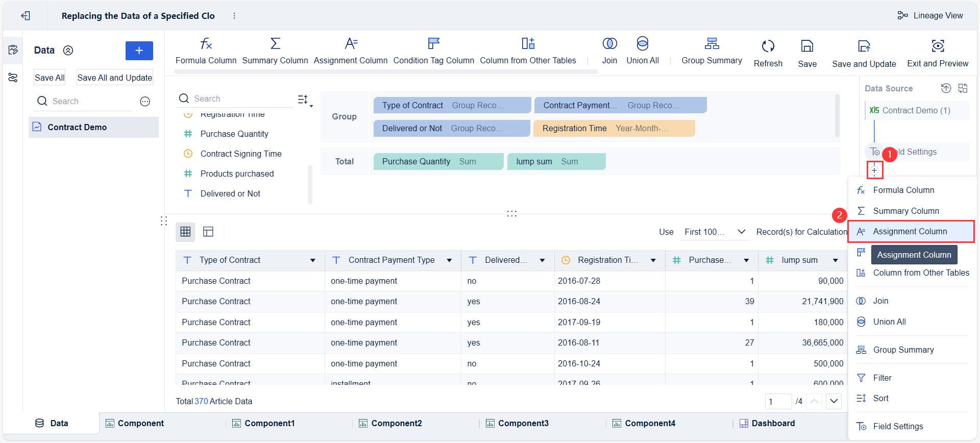Open the lump sum column header dropdown

[836, 260]
